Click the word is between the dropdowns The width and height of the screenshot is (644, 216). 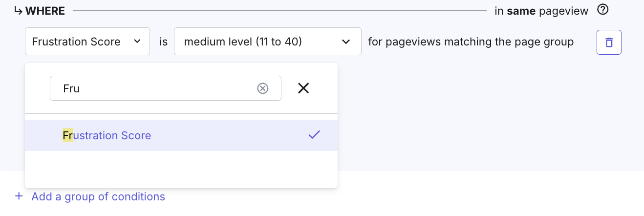tap(163, 42)
